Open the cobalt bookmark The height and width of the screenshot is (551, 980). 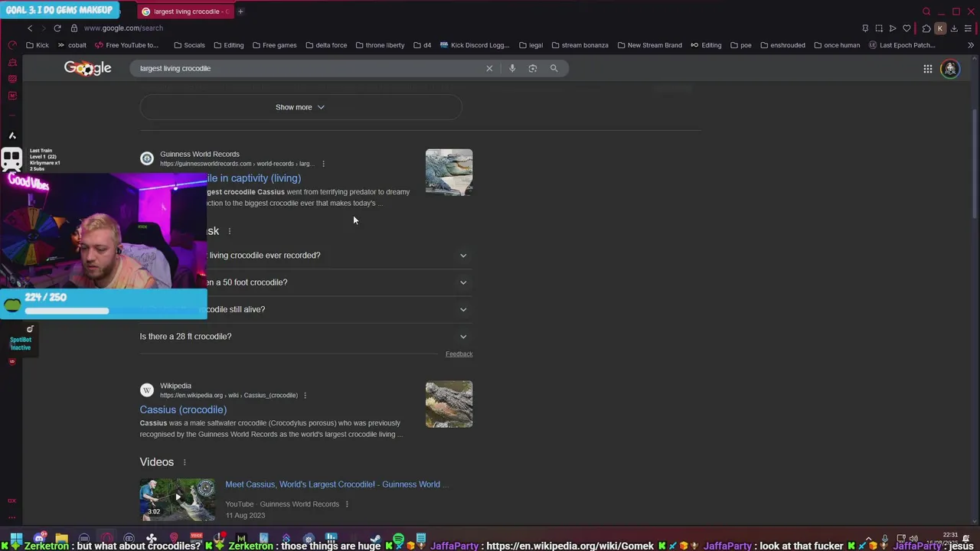[72, 45]
